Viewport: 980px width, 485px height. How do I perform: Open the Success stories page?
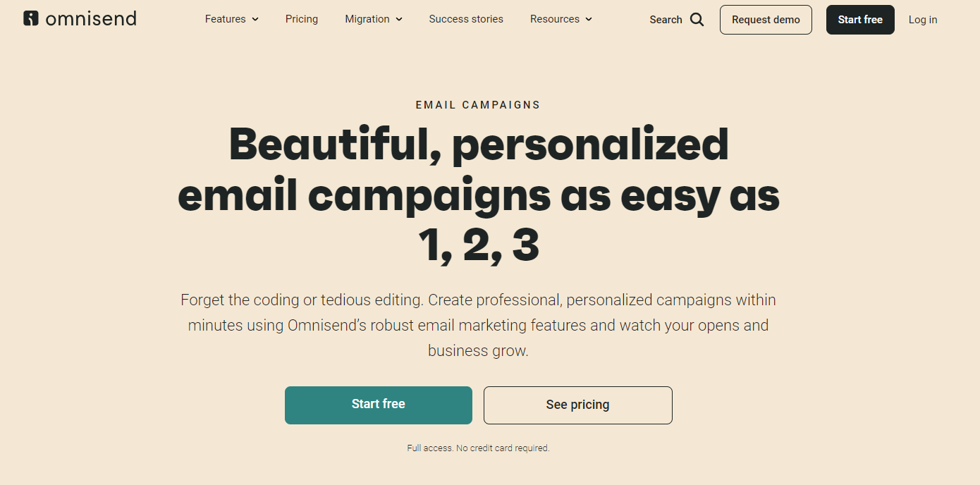tap(466, 19)
